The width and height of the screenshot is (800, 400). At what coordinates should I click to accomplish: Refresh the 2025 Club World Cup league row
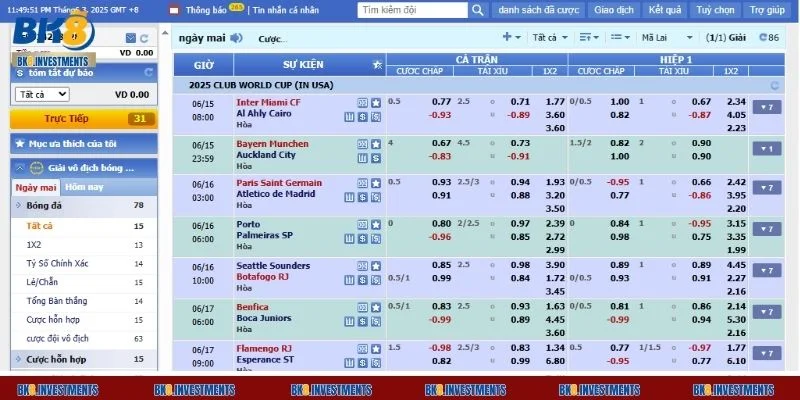775,85
